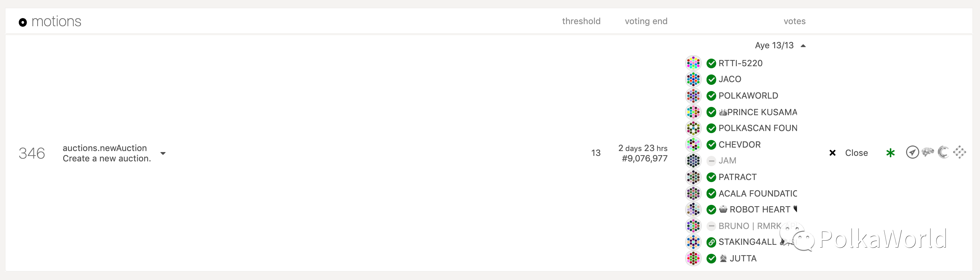Click the green checkmark beside POLKAWORLD
980x280 pixels.
coord(711,96)
